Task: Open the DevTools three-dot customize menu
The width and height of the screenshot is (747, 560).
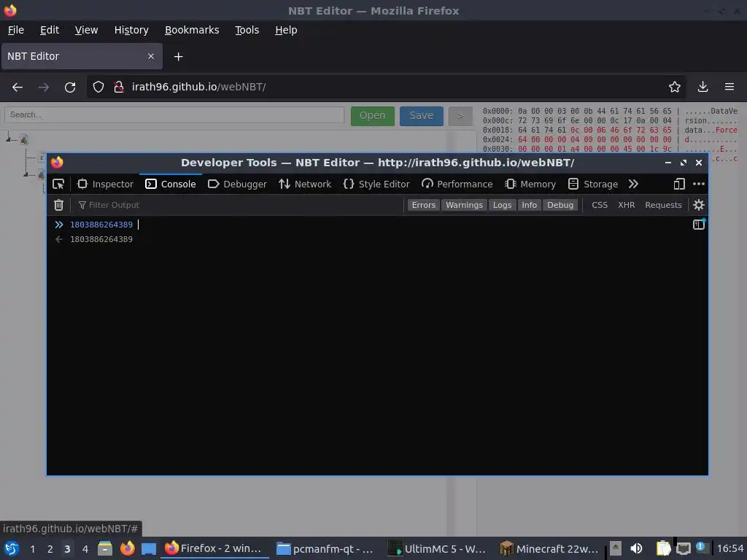Action: pos(698,184)
